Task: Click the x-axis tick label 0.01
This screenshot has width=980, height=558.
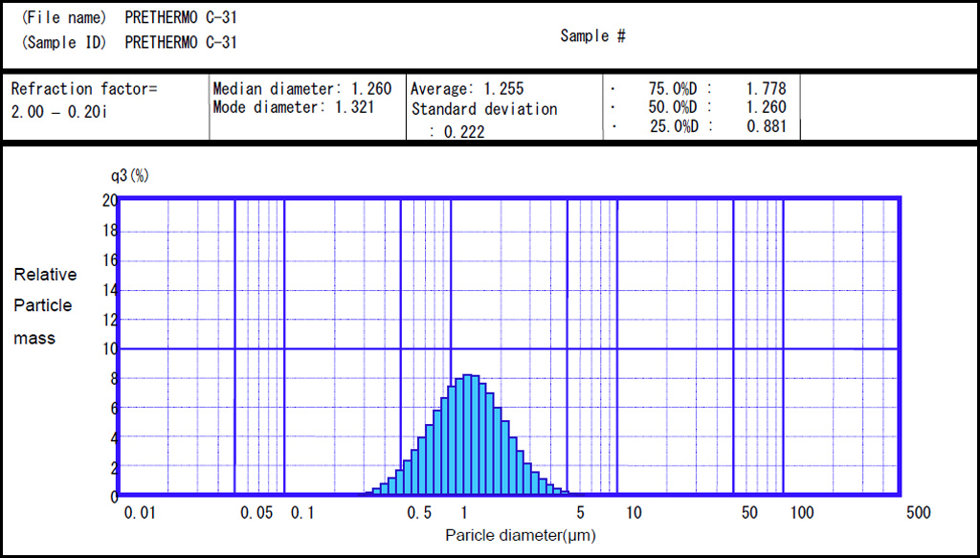Action: tap(139, 513)
